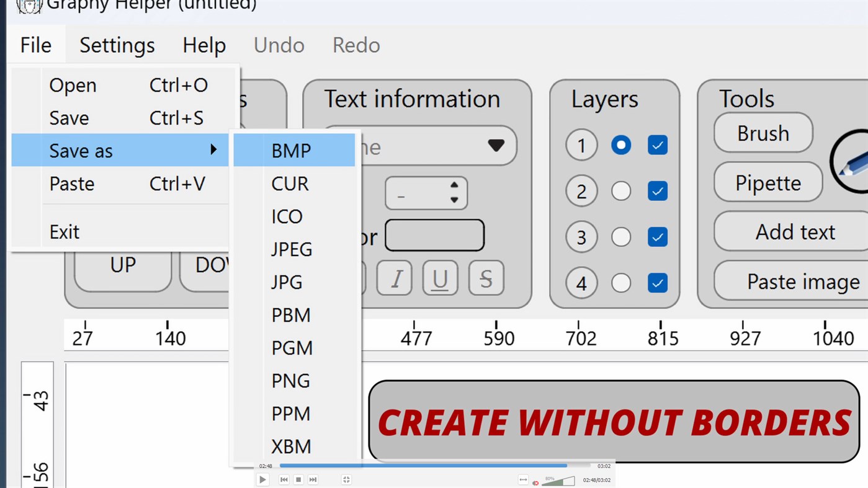The width and height of the screenshot is (868, 488).
Task: Activate the Brush tool button
Action: point(763,133)
